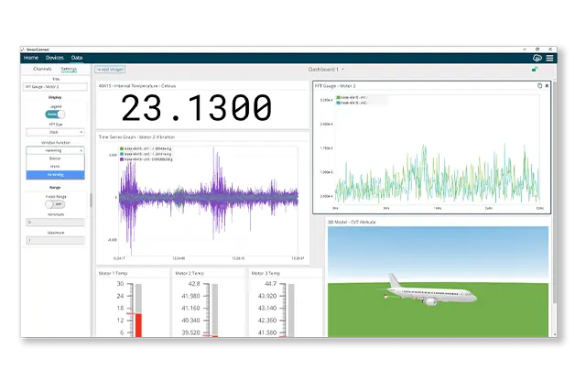Click the Maximum range input field
The width and height of the screenshot is (586, 392).
[55, 240]
